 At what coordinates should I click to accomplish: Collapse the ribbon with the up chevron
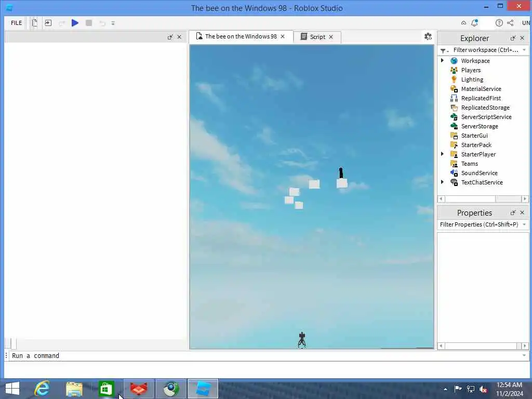pyautogui.click(x=463, y=23)
